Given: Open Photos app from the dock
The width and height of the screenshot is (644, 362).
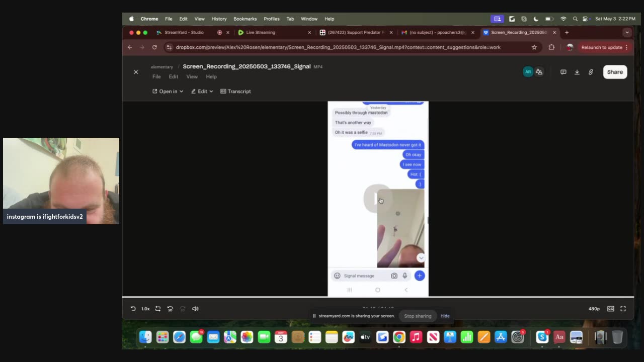Looking at the screenshot, I should tap(247, 337).
